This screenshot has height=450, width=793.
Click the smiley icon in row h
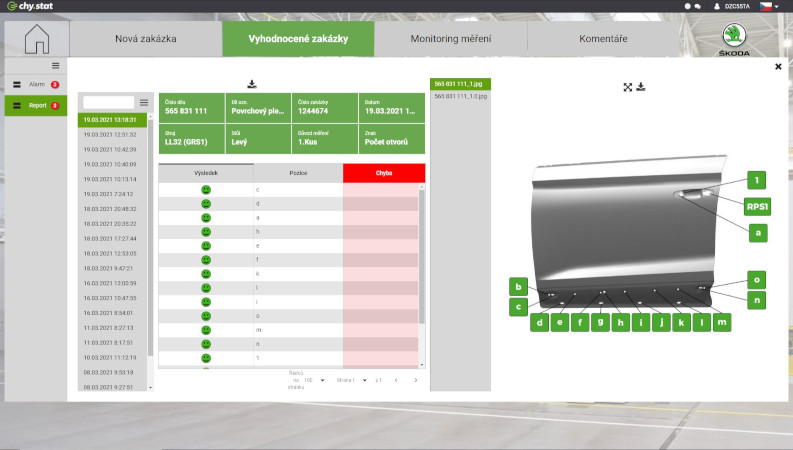click(x=206, y=232)
